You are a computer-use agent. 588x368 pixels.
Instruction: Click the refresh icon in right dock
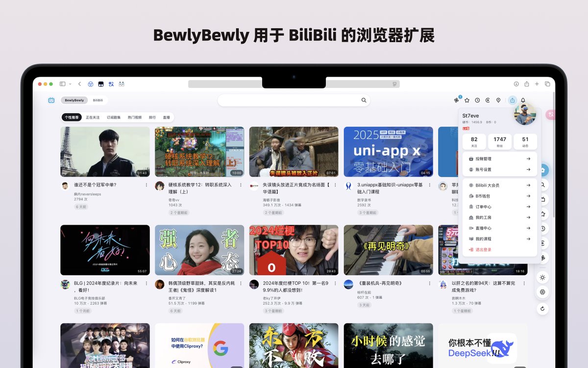click(542, 309)
